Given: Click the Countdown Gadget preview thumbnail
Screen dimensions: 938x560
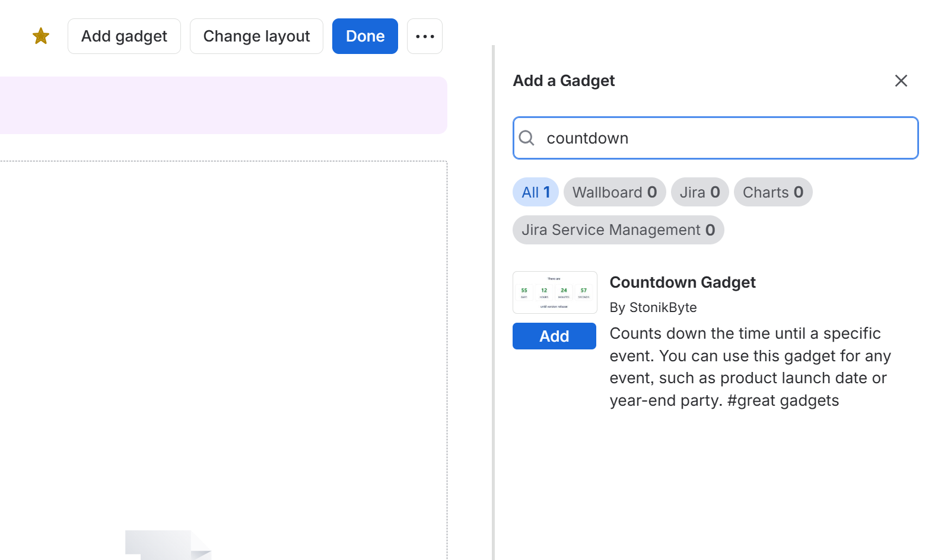Looking at the screenshot, I should pos(555,292).
